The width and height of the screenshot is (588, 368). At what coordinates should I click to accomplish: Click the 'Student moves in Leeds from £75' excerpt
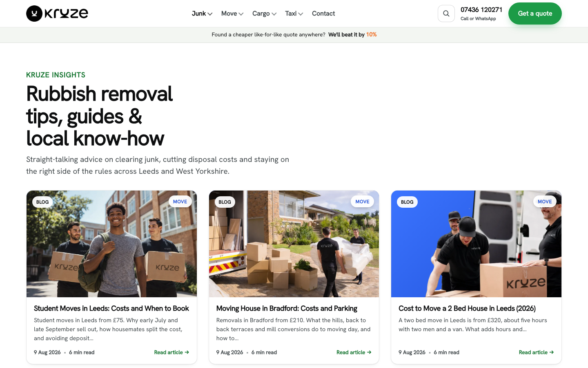pos(108,329)
